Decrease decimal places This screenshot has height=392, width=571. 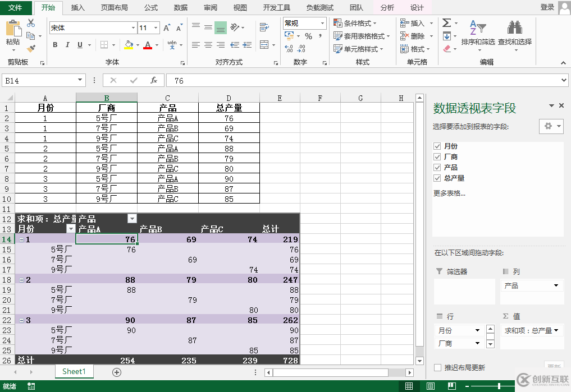click(x=301, y=48)
